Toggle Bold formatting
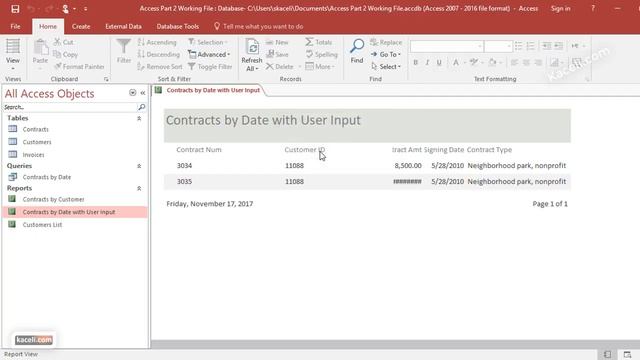The height and width of the screenshot is (360, 640). click(416, 62)
